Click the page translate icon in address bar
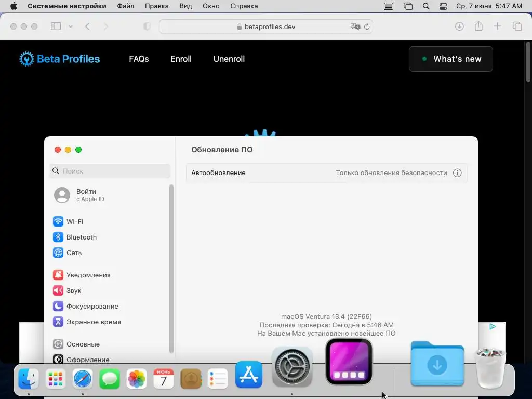The image size is (532, 399). pos(355,26)
